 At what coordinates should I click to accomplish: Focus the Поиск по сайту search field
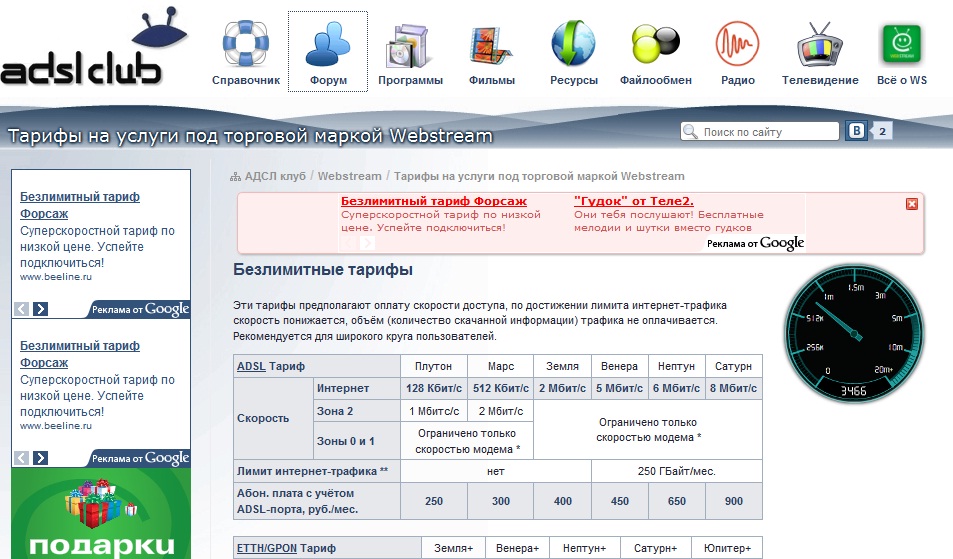pos(760,131)
